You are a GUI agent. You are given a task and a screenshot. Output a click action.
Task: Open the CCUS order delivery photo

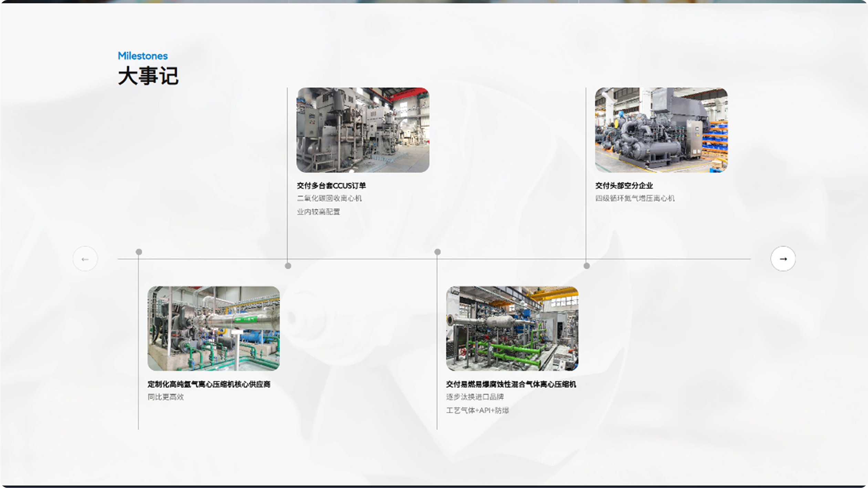(363, 130)
